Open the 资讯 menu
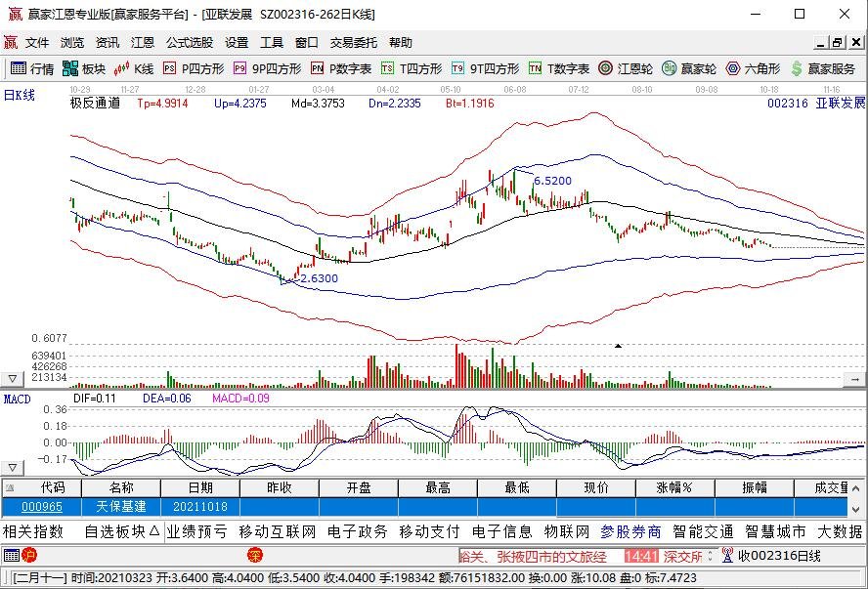The height and width of the screenshot is (589, 868). pyautogui.click(x=108, y=43)
